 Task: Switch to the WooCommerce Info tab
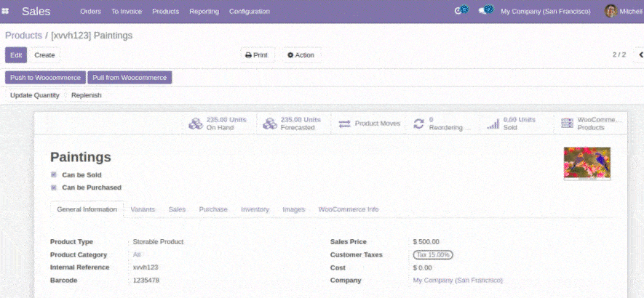(x=348, y=209)
